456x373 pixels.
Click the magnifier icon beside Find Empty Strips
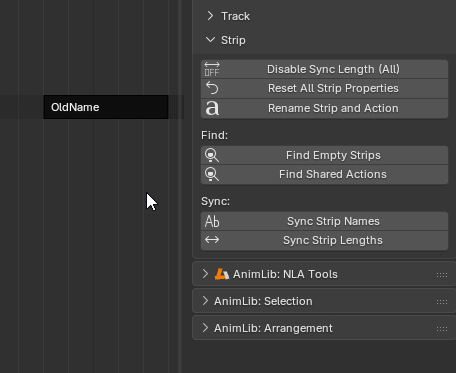tap(212, 155)
